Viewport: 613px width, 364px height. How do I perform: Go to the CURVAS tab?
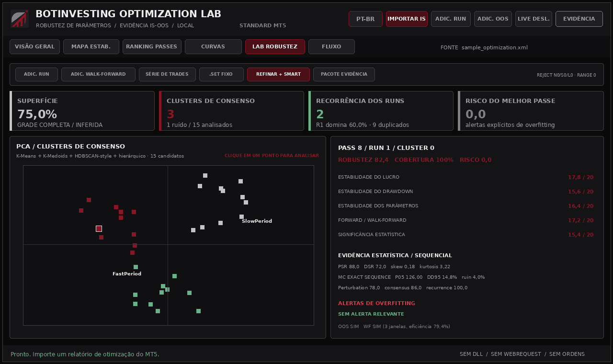[x=213, y=46]
